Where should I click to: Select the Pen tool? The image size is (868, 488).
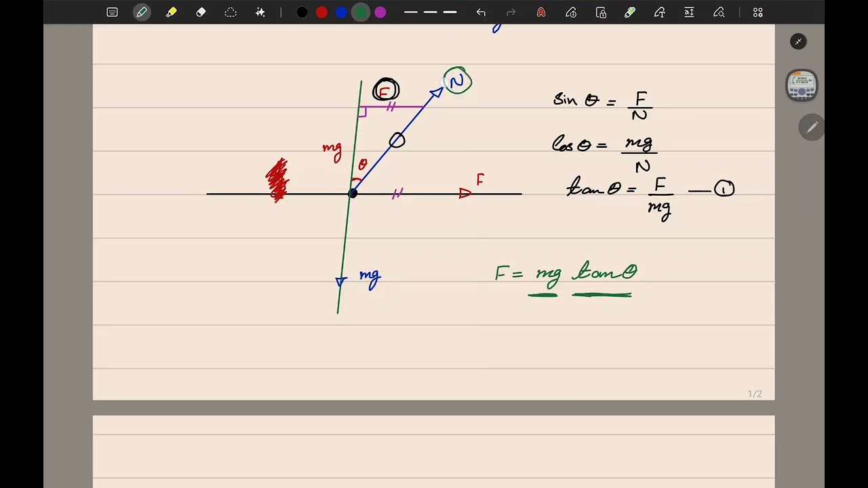[x=142, y=12]
